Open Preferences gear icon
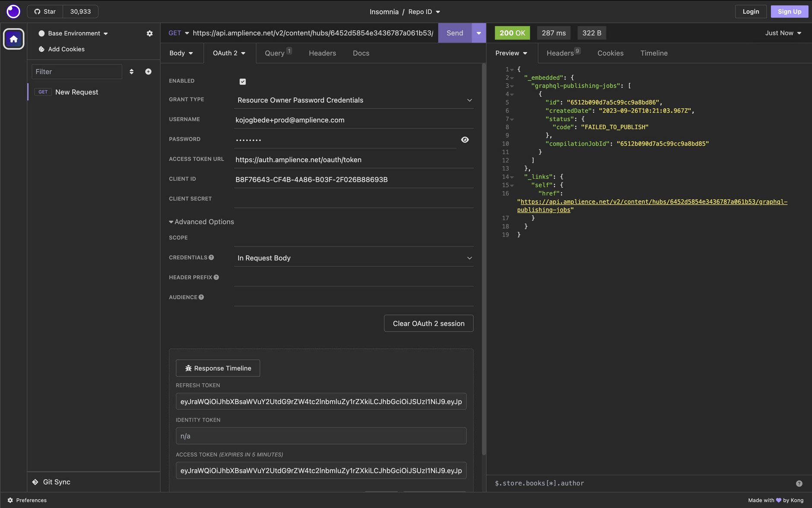Image resolution: width=812 pixels, height=508 pixels. point(10,500)
